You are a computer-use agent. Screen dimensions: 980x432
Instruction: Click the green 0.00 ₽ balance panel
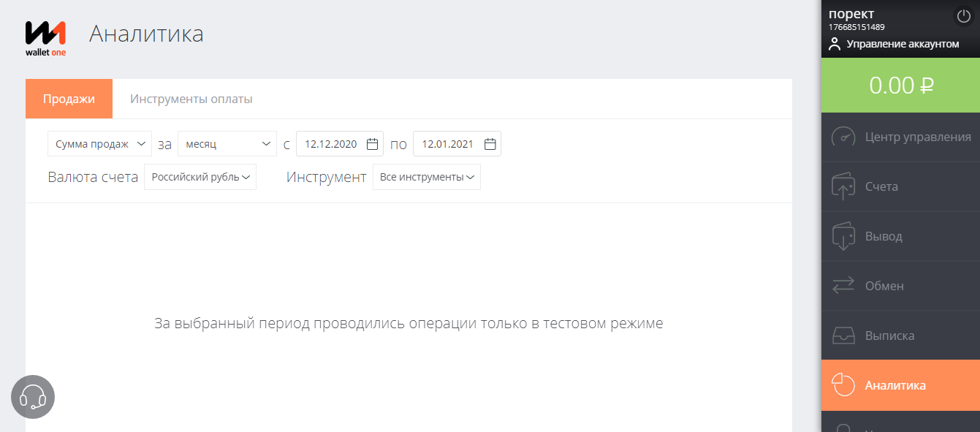(900, 86)
